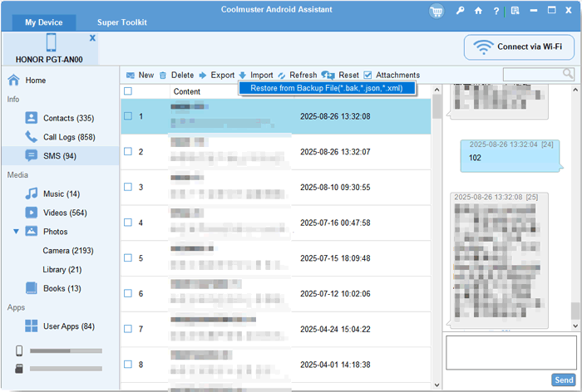Click the feedback note icon in title bar
The height and width of the screenshot is (392, 582).
[515, 11]
